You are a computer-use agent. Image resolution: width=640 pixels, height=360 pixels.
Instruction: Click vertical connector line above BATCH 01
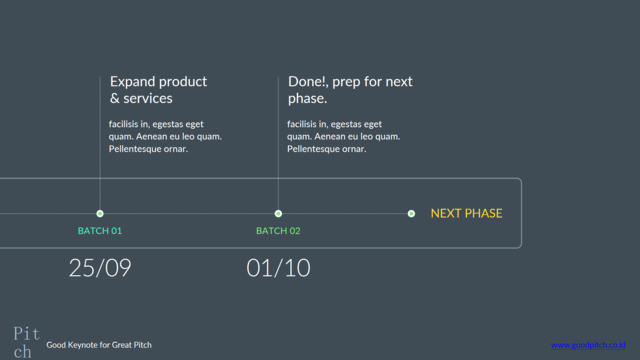[x=100, y=143]
